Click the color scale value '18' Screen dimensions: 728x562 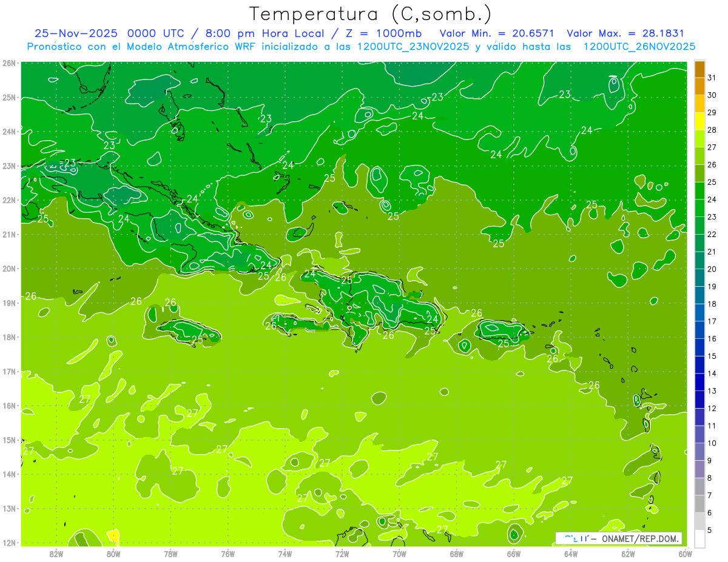[x=712, y=304]
